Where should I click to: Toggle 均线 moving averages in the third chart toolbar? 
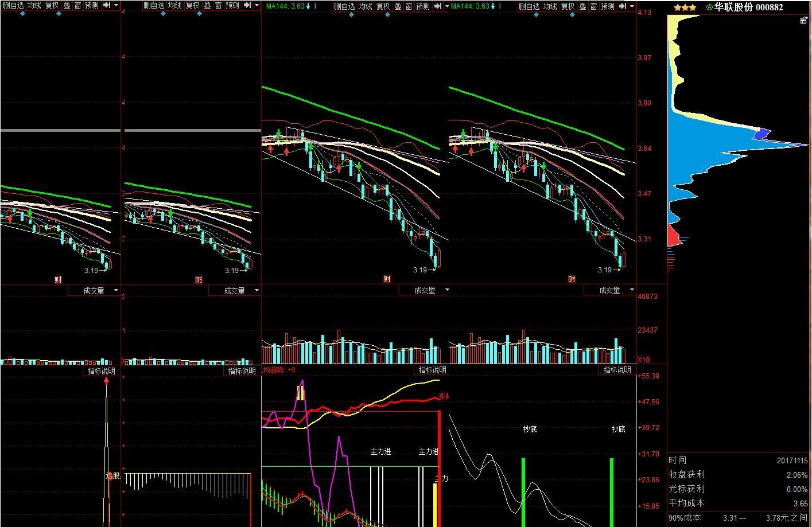click(366, 6)
